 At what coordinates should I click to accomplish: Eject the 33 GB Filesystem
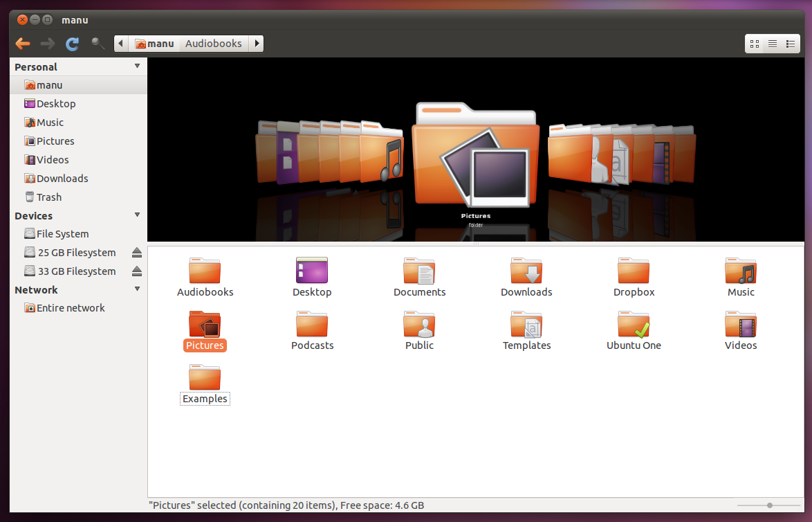137,271
